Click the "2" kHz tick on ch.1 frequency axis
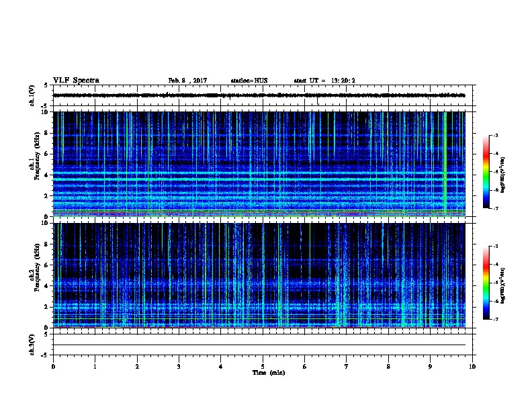 tap(46, 195)
